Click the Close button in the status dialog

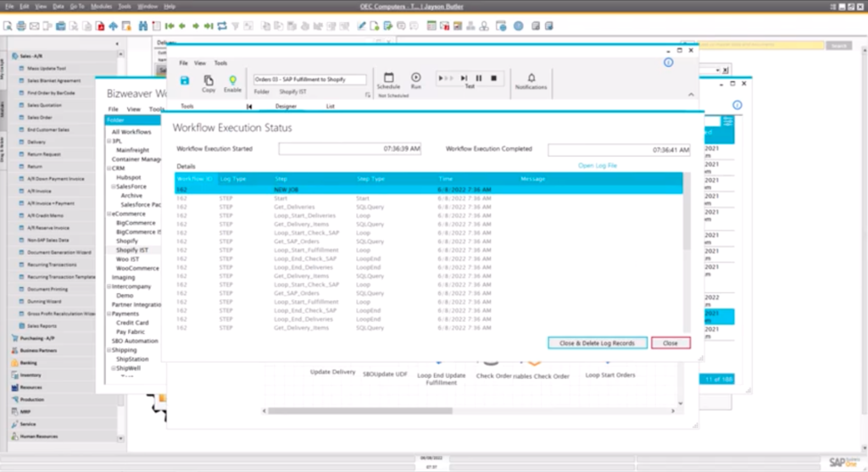click(670, 343)
